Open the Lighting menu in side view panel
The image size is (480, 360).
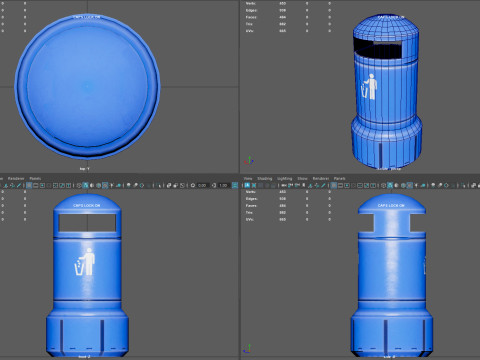(284, 178)
